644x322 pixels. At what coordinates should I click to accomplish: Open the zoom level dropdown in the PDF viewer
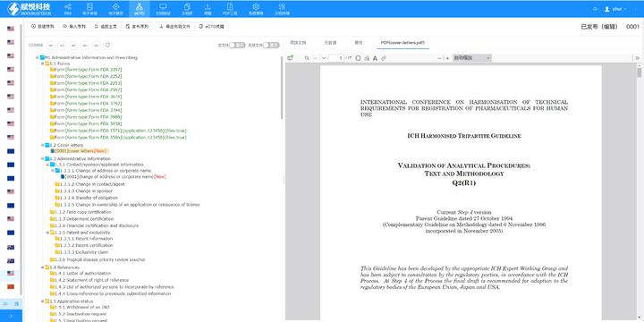coord(472,58)
